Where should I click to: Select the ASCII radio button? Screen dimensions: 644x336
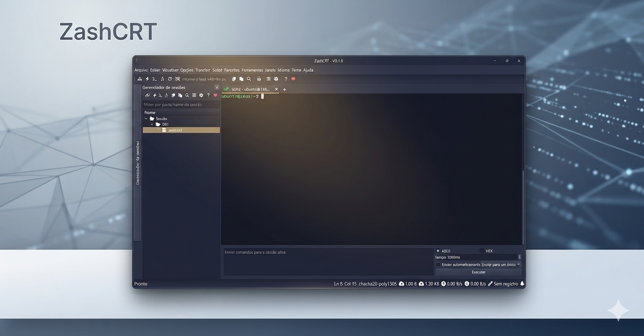tap(438, 251)
